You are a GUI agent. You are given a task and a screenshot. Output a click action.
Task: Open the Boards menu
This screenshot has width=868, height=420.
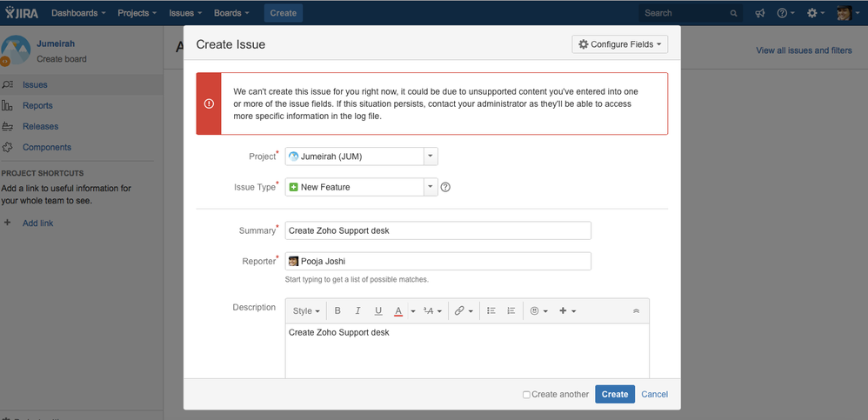[x=231, y=13]
